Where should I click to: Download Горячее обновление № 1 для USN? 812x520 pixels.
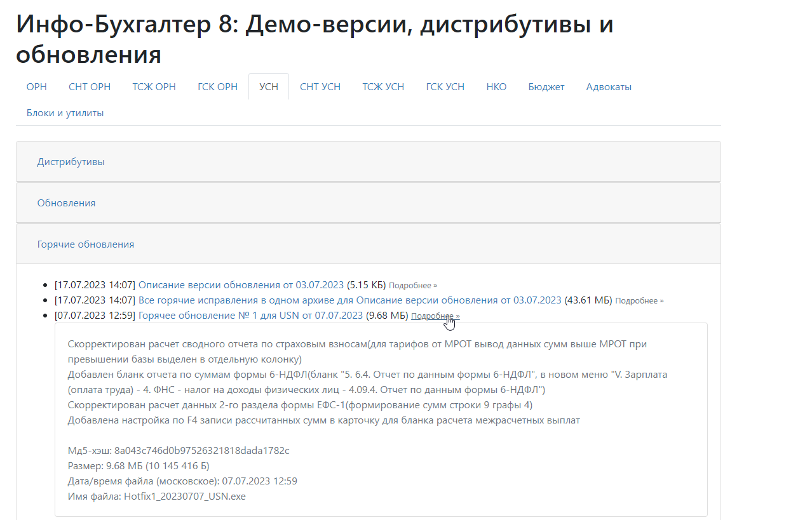(x=250, y=316)
